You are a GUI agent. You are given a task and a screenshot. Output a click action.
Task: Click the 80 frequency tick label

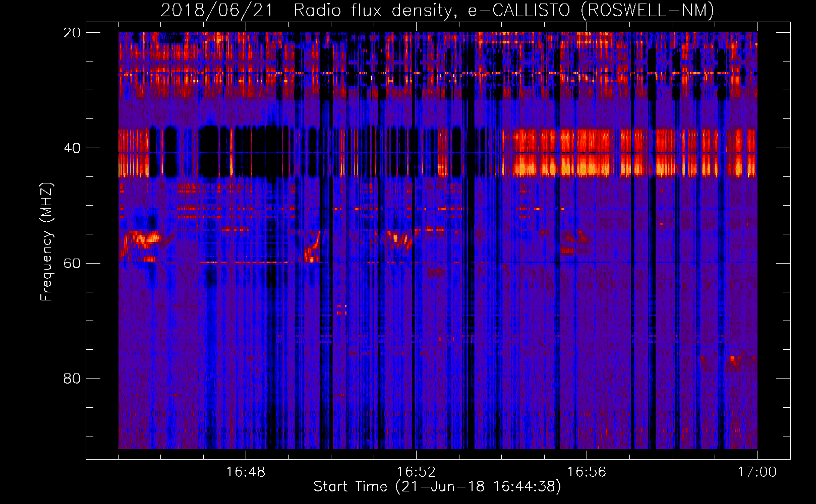coord(72,378)
